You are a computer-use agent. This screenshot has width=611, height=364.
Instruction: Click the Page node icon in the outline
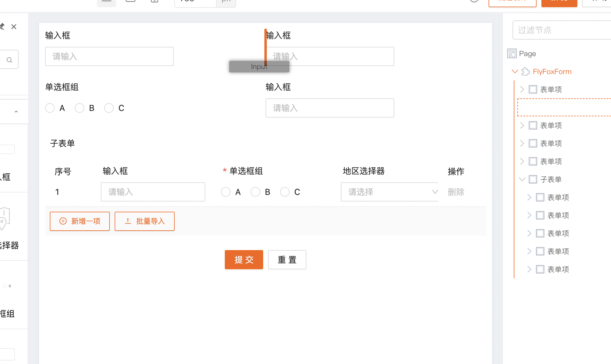click(512, 53)
